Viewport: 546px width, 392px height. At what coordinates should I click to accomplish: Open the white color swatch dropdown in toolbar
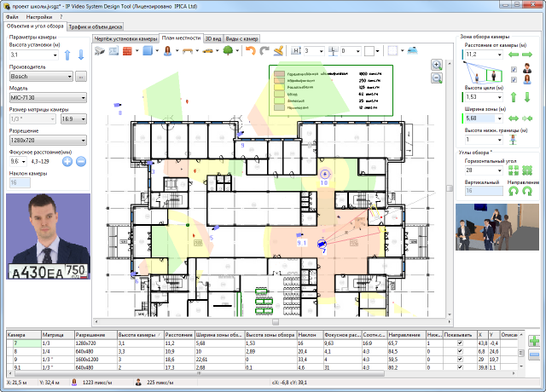[x=378, y=51]
